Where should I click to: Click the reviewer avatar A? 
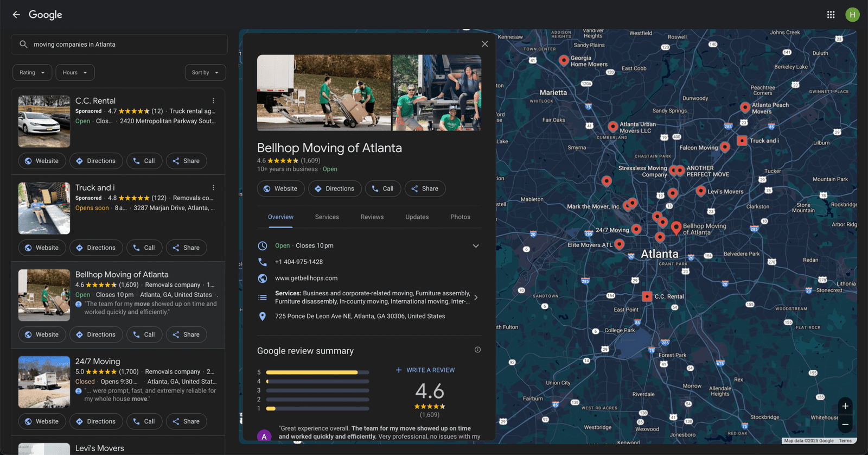[x=264, y=436]
